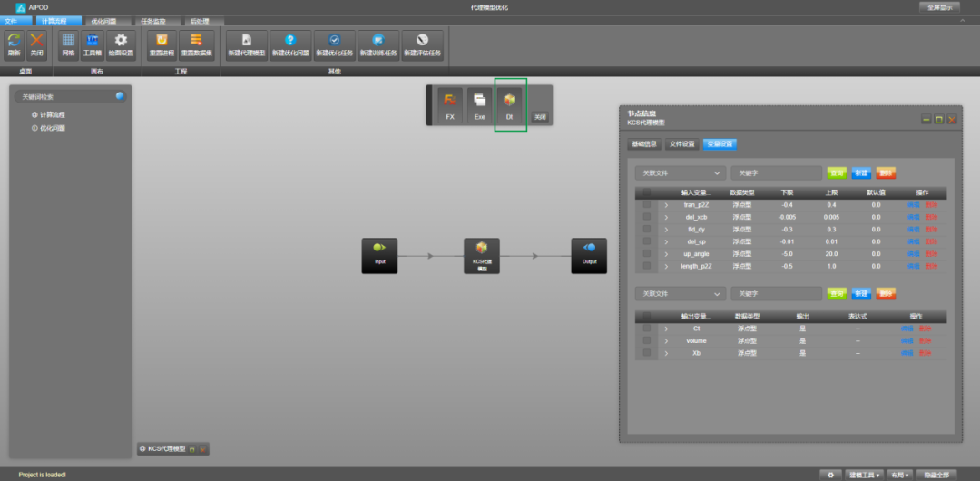
Task: Select the 优化问题 tree item in sidebar
Action: coord(53,128)
